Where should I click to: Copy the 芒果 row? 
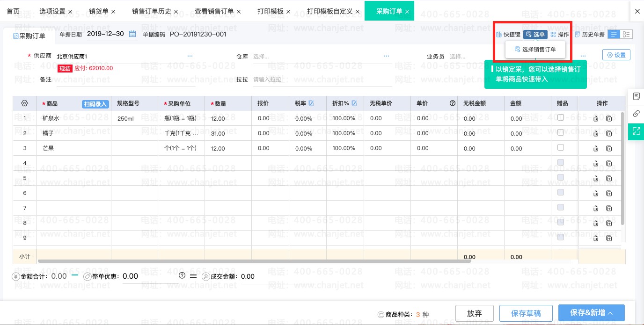click(x=609, y=149)
